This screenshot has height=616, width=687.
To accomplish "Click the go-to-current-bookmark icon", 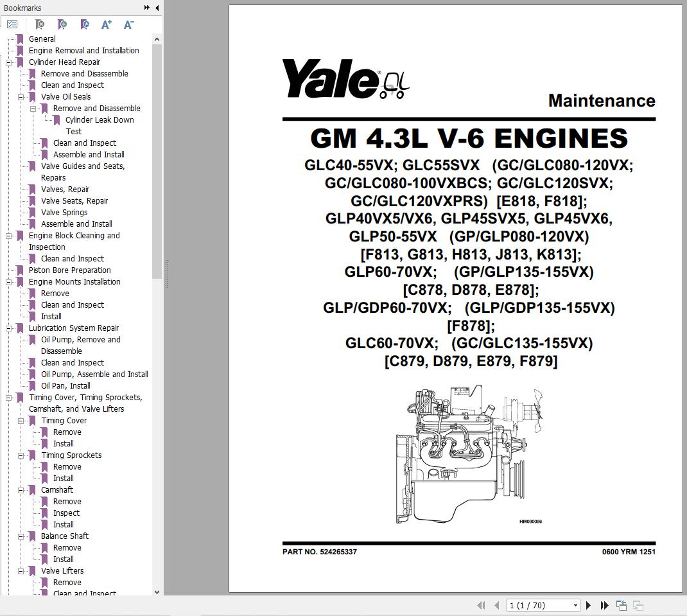I will tap(85, 24).
